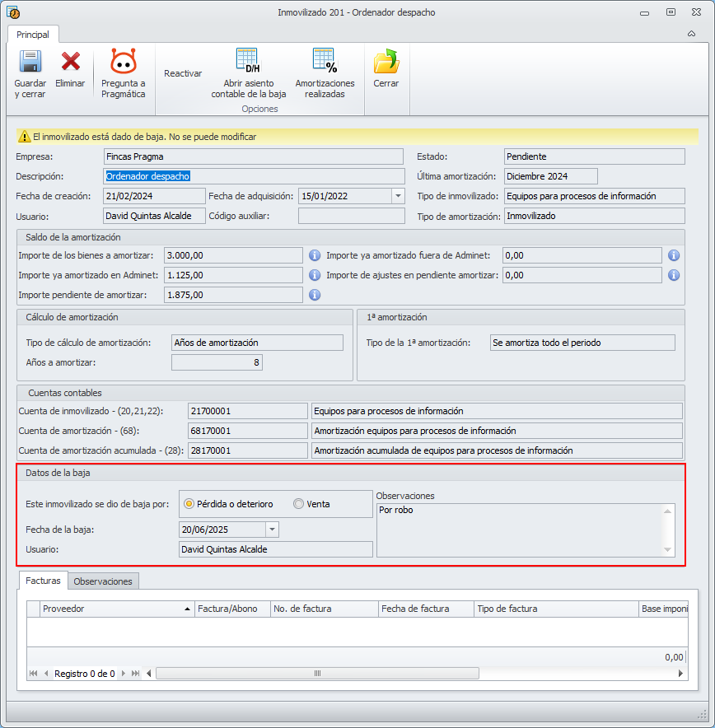The height and width of the screenshot is (728, 715).
Task: Click the Eliminar red X icon
Action: pos(71,61)
